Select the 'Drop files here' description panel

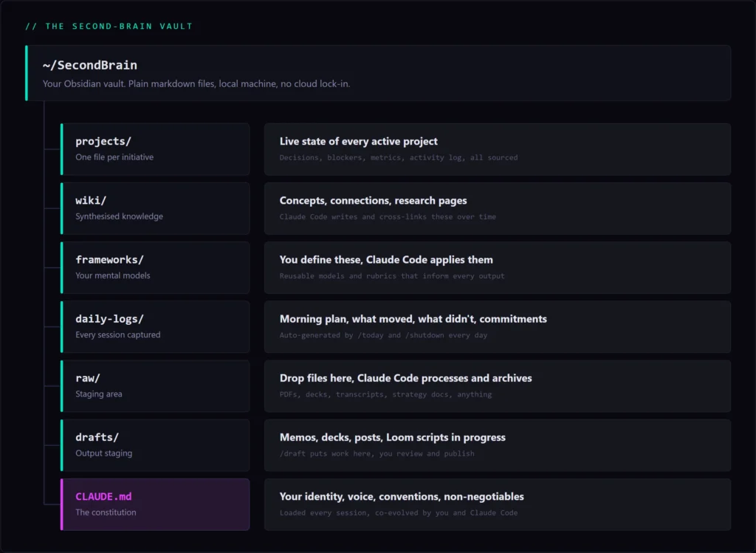[x=498, y=386]
